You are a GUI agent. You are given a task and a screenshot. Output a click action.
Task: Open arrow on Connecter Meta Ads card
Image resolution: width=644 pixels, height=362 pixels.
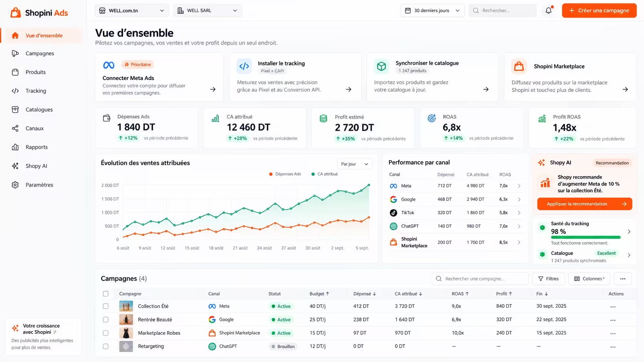tap(213, 89)
